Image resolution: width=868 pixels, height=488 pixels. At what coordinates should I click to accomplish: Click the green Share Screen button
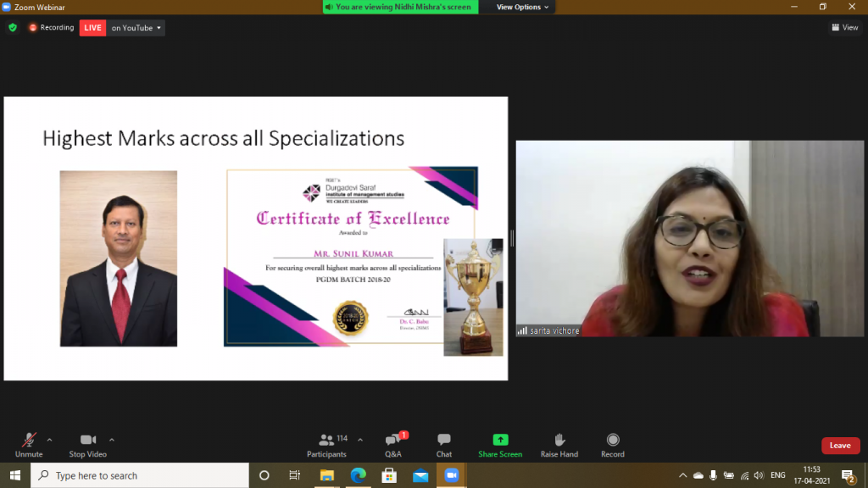pyautogui.click(x=500, y=446)
